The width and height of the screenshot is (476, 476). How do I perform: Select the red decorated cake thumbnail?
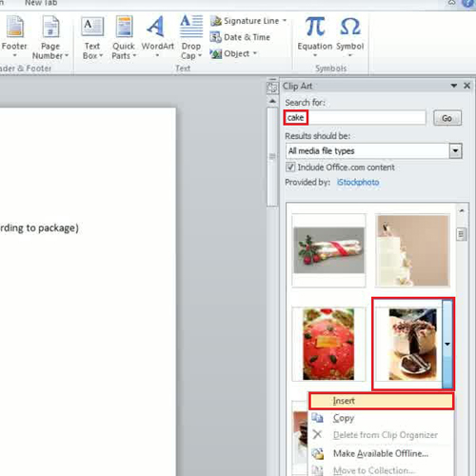click(328, 344)
